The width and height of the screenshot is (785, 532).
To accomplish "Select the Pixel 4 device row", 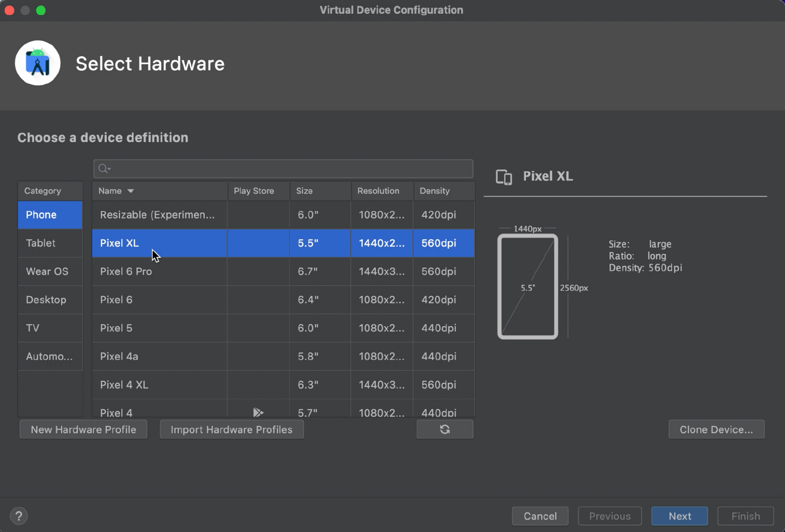I will click(283, 409).
